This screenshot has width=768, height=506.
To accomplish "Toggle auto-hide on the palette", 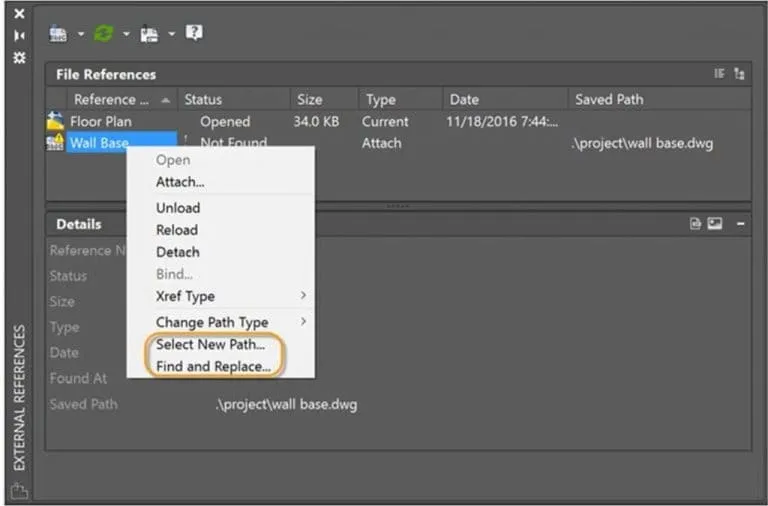I will (19, 35).
